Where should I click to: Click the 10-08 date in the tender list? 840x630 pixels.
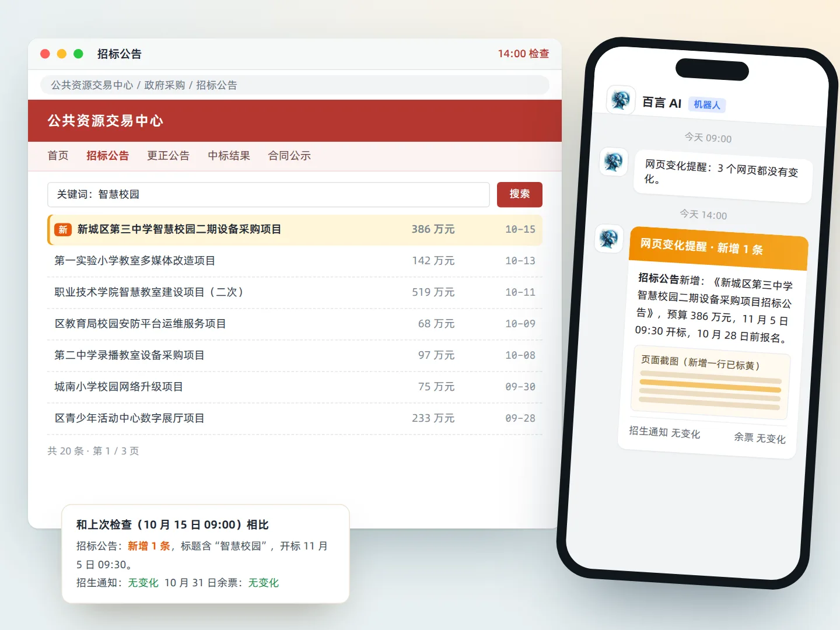point(520,355)
